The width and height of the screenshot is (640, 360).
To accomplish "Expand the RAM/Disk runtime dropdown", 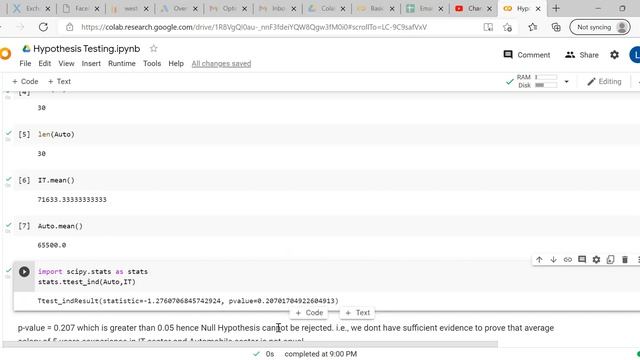I will [567, 82].
